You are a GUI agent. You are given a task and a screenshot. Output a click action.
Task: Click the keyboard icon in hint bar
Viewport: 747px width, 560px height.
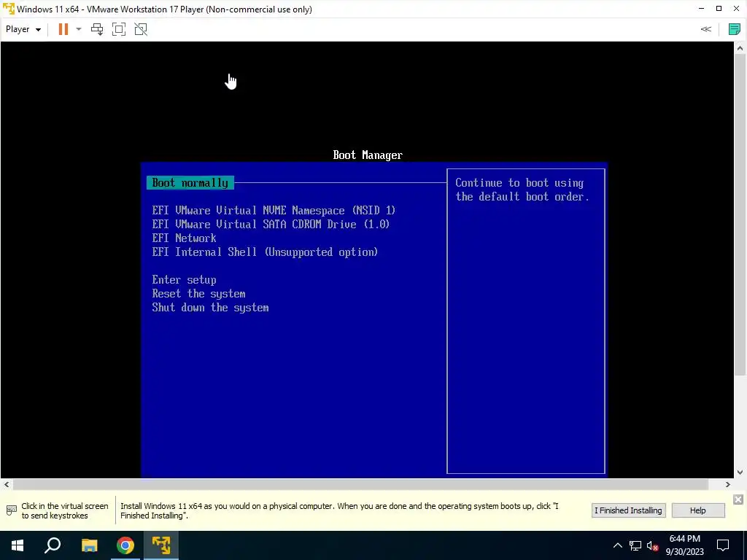point(12,510)
